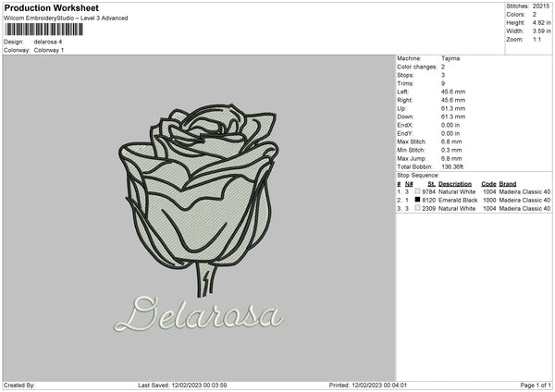Click the Height value 4.82 in
The height and width of the screenshot is (392, 555).
pos(541,22)
